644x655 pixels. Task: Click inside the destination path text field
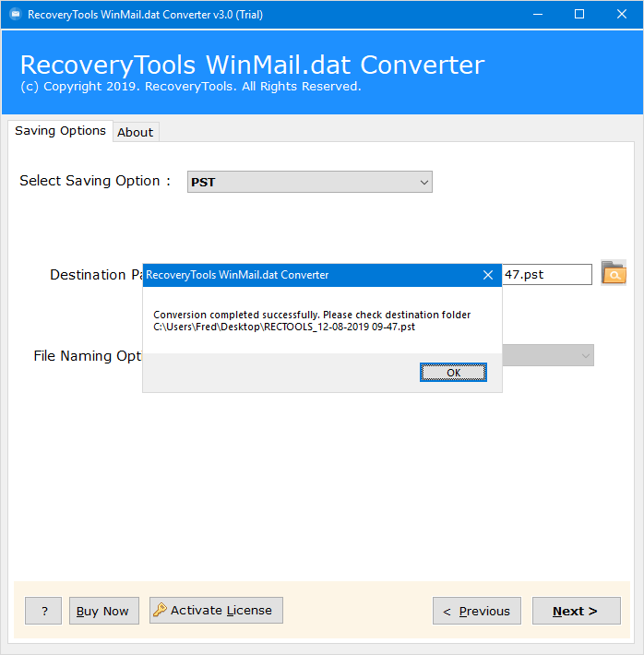point(546,275)
